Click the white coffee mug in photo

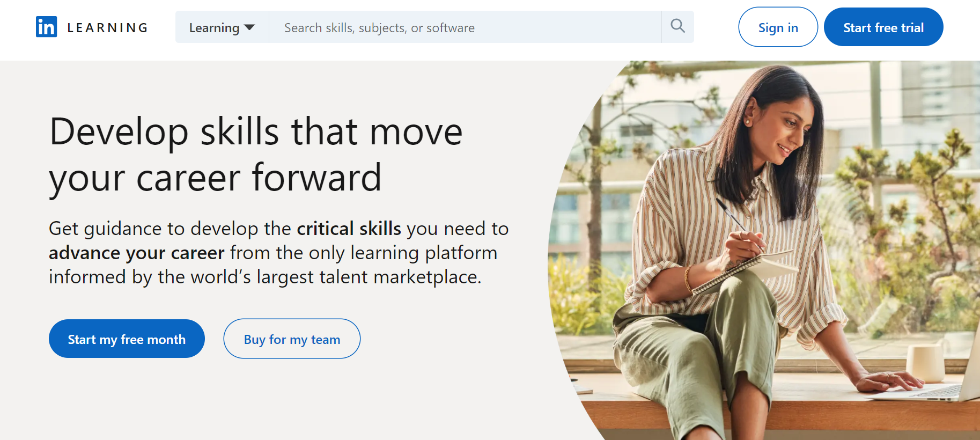point(925,362)
